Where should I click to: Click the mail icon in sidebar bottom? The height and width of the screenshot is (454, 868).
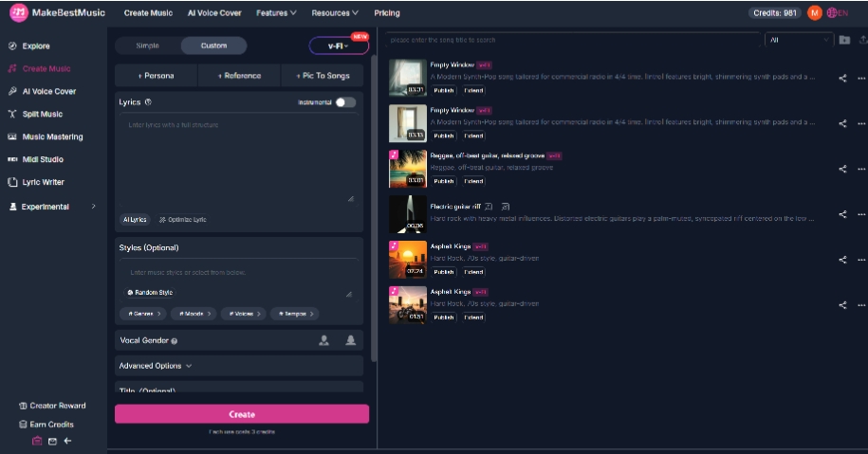point(52,442)
